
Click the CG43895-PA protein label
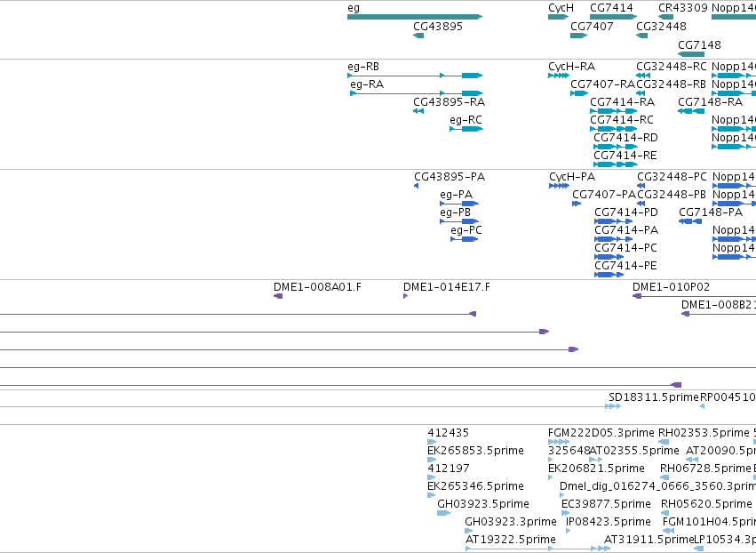point(450,177)
